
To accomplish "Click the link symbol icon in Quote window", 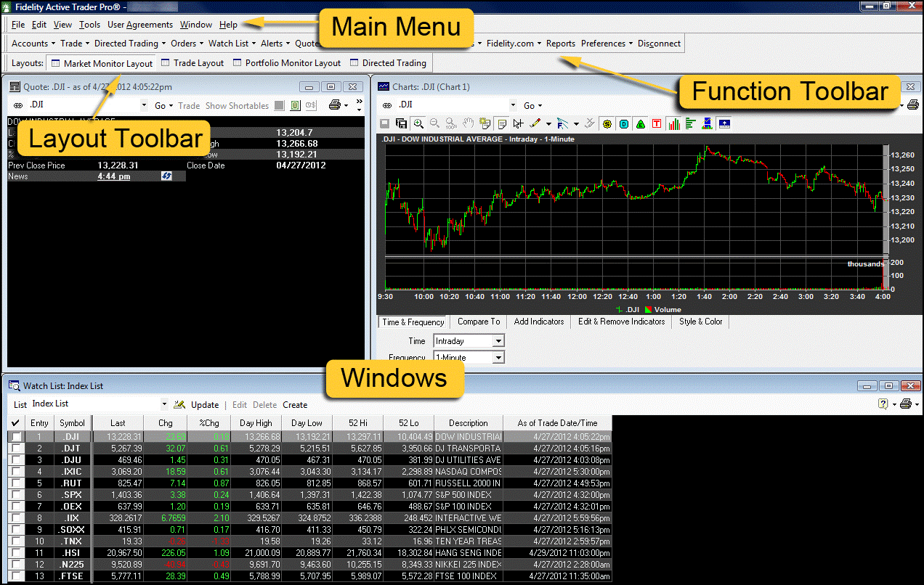I will click(x=19, y=105).
